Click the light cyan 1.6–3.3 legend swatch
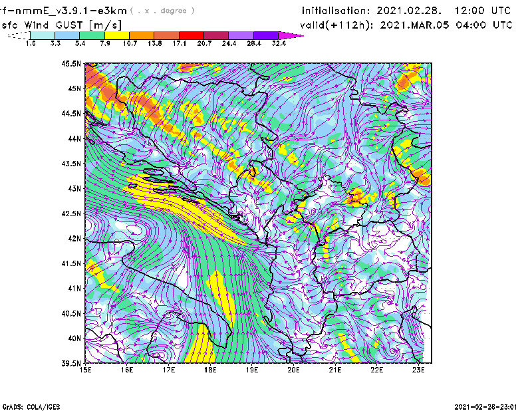The width and height of the screenshot is (532, 411). [x=43, y=35]
